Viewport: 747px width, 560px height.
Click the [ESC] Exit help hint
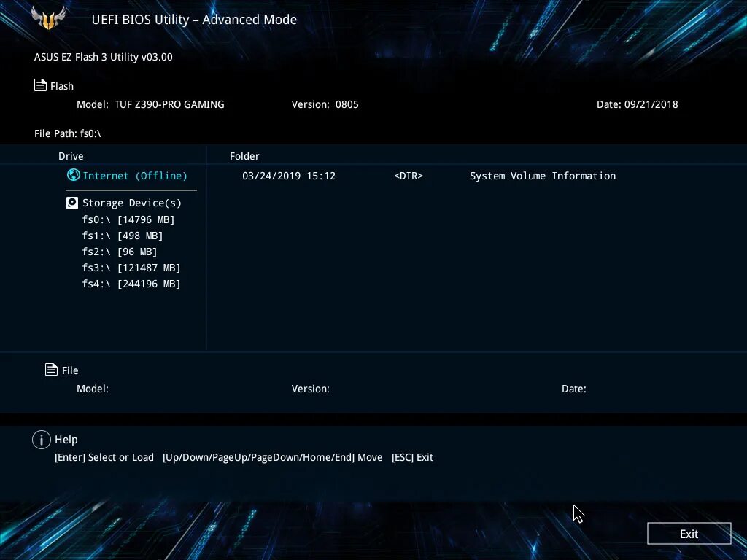(x=412, y=457)
